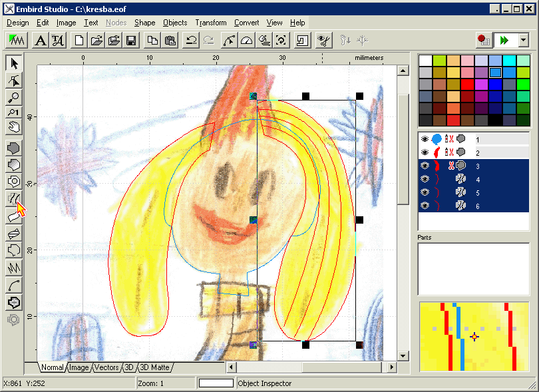This screenshot has width=539, height=392.
Task: Switch to the Image view tab
Action: pos(79,367)
